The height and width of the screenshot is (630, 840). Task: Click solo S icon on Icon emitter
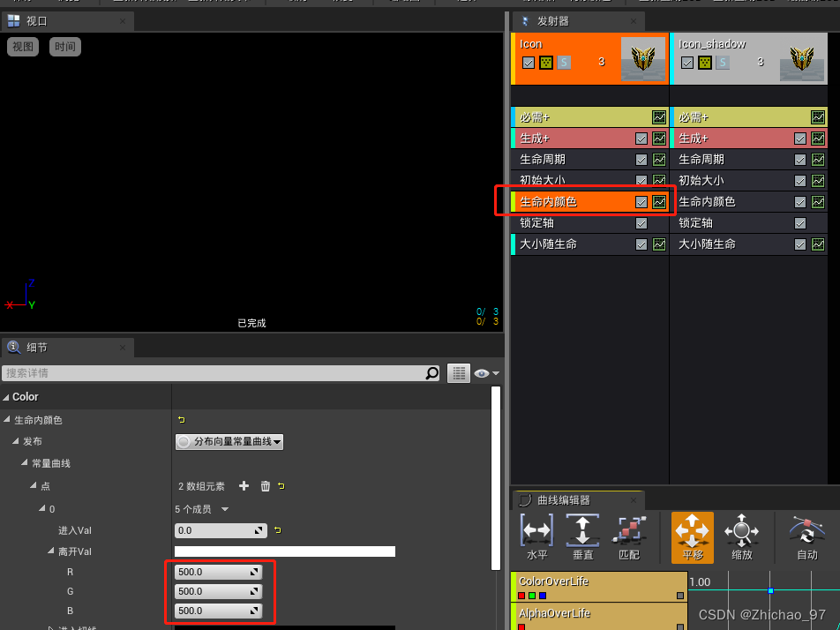[564, 63]
